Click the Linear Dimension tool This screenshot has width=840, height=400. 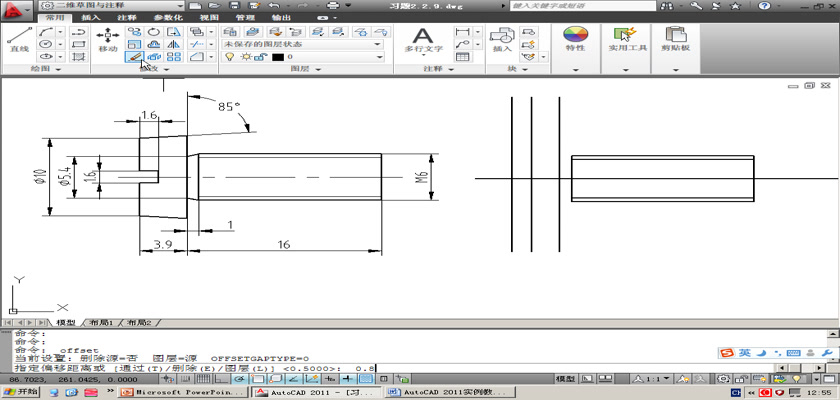(x=462, y=32)
